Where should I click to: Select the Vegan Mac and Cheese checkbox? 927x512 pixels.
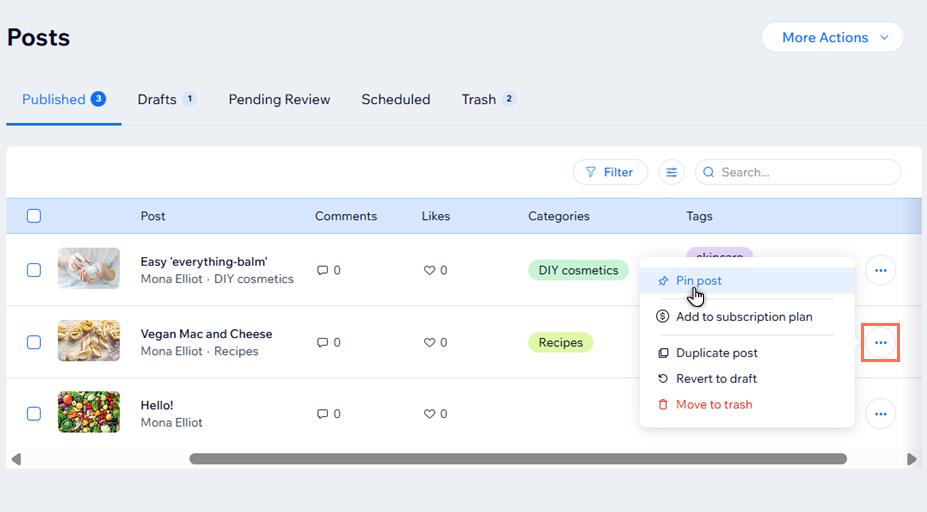pyautogui.click(x=34, y=342)
